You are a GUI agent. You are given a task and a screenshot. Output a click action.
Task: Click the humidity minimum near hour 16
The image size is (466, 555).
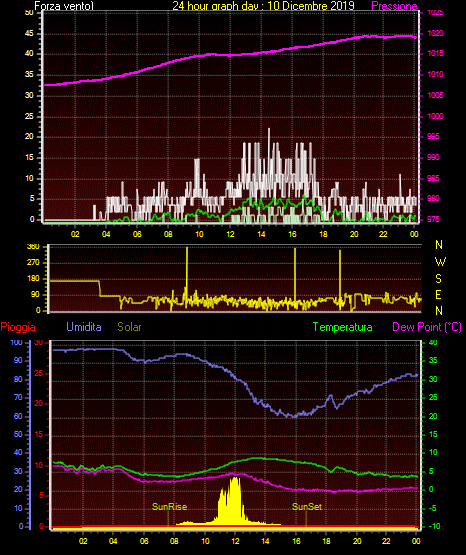294,417
